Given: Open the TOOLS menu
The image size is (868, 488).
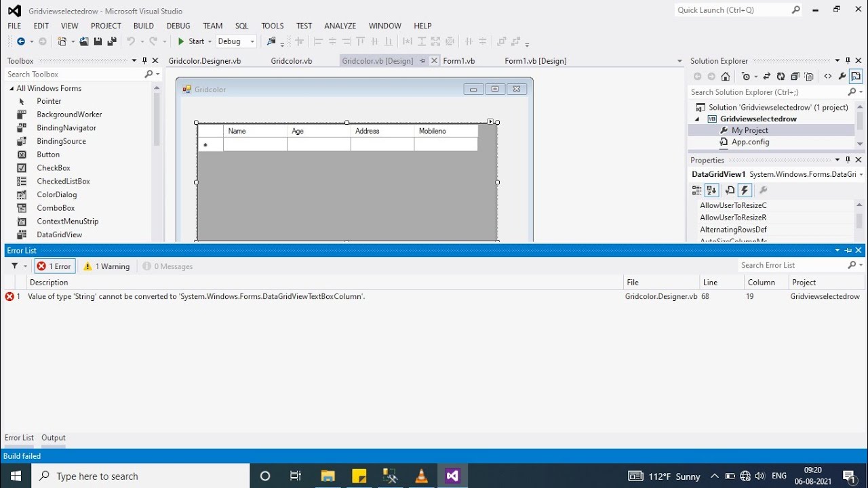Looking at the screenshot, I should pyautogui.click(x=273, y=26).
